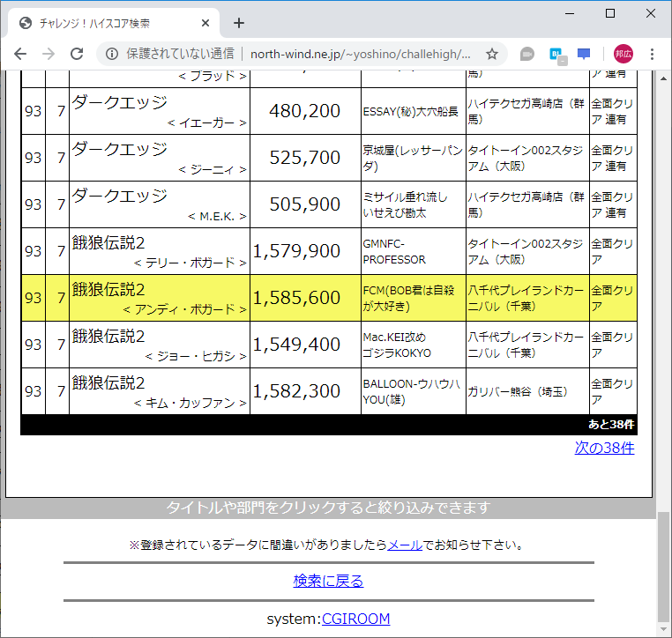Select the score 505,900
Viewport: 672px width, 638px height.
305,204
